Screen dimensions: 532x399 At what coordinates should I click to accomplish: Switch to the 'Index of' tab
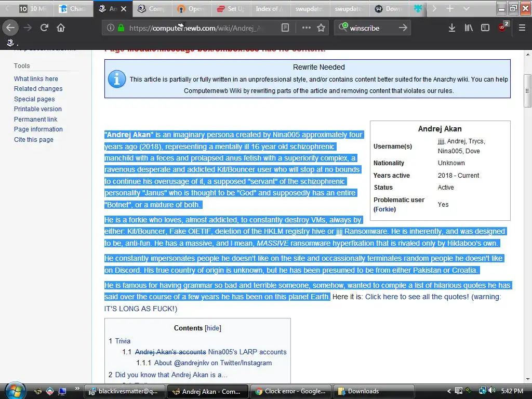270,9
